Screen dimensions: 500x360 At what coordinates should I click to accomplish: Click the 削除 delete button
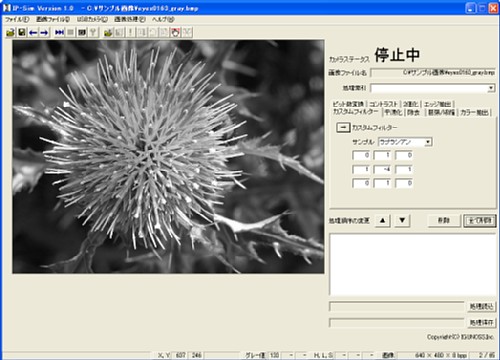[444, 220]
